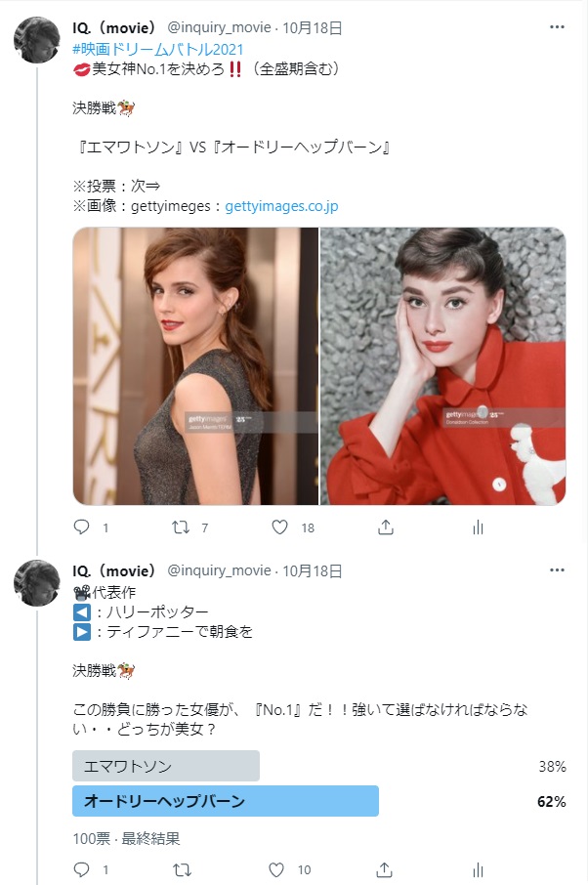
Task: Open @inquiry_movie handle on the poll tweet
Action: [x=219, y=570]
